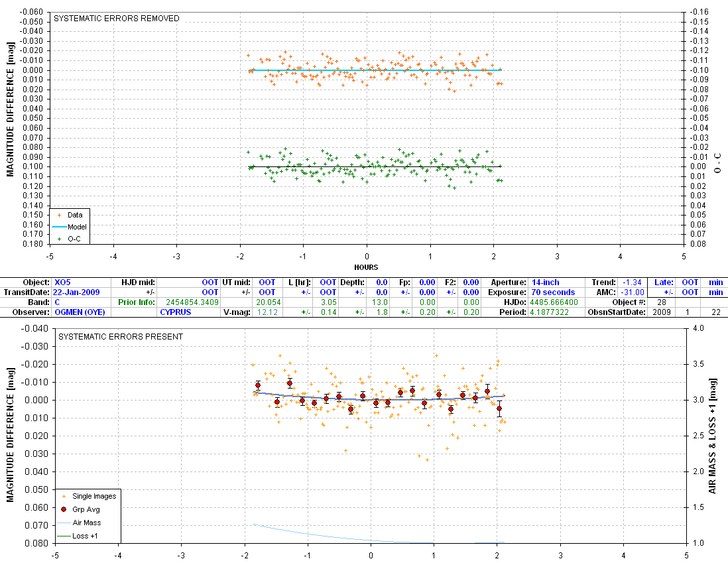Select the Grp Avg legend entry
This screenshot has height=563, width=728.
pyautogui.click(x=82, y=509)
